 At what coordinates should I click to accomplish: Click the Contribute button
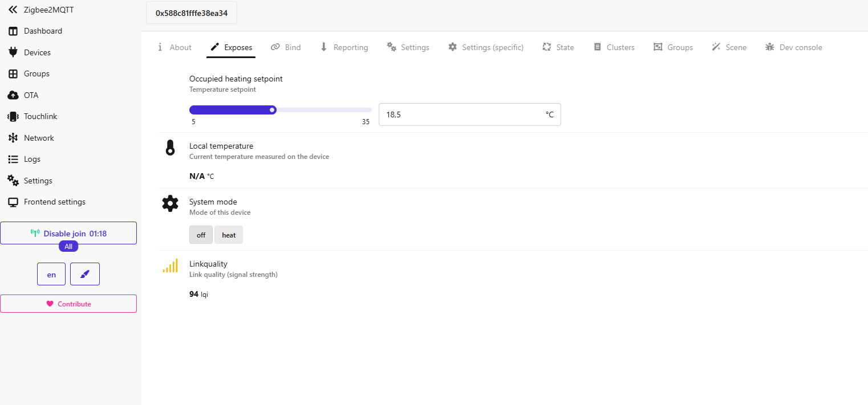click(68, 304)
